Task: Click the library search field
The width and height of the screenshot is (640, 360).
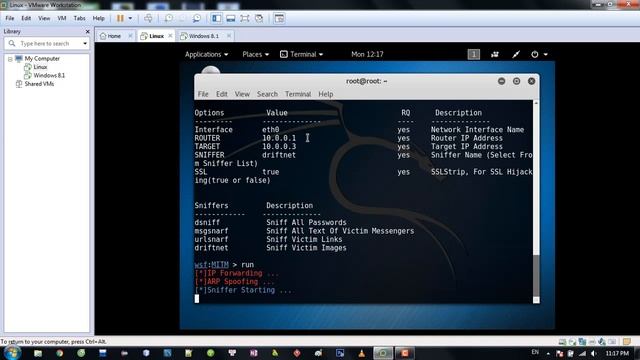Action: [47, 43]
